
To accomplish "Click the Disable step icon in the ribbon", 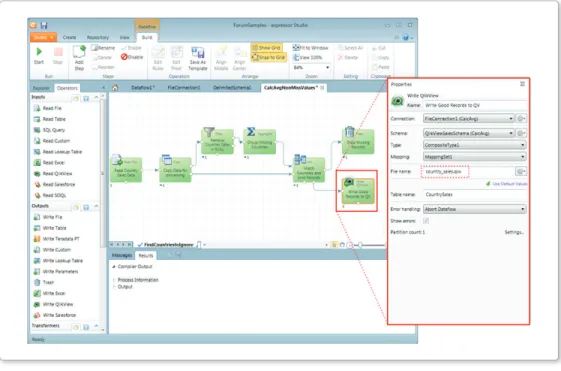I will click(132, 57).
